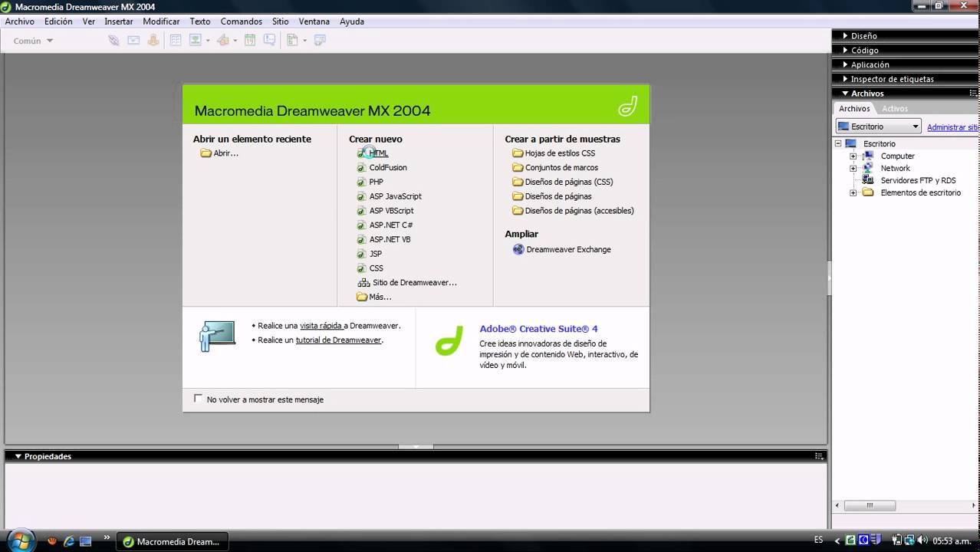
Task: Open the Comandos menu
Action: (x=242, y=21)
